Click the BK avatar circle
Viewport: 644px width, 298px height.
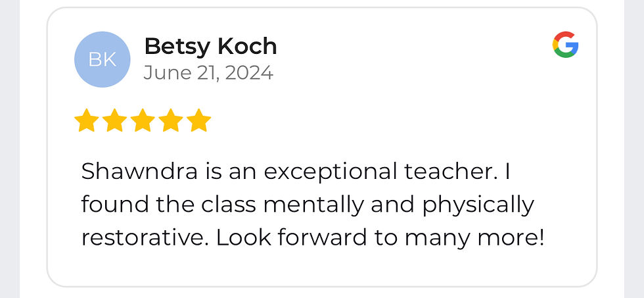[x=103, y=59]
